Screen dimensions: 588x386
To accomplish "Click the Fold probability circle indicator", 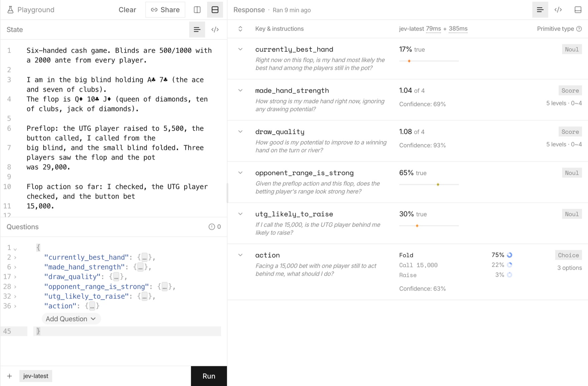I will [509, 255].
